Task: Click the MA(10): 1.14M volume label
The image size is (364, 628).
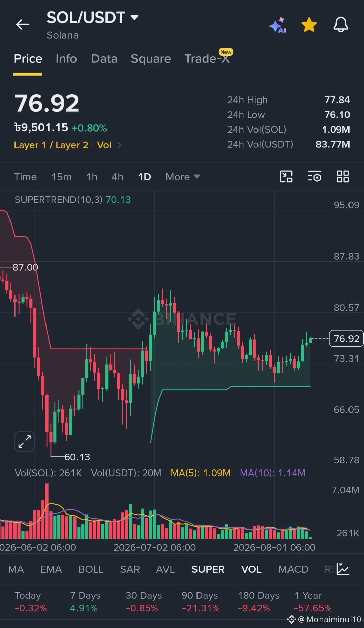Action: (272, 473)
